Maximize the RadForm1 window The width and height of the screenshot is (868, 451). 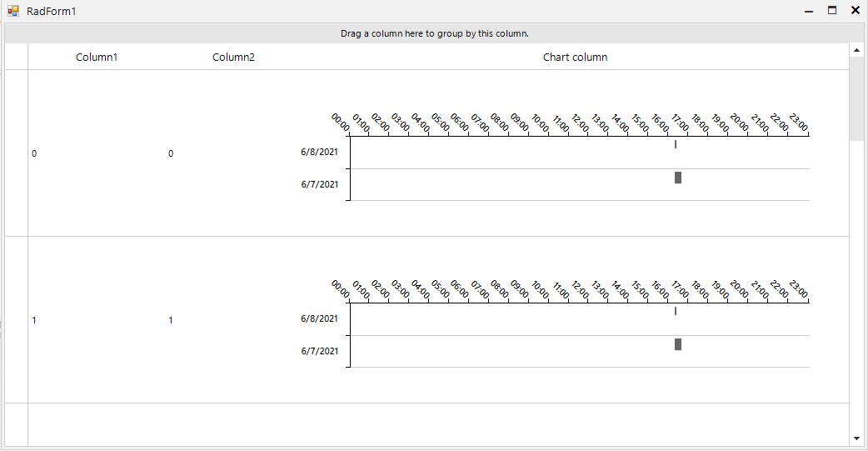pos(831,11)
